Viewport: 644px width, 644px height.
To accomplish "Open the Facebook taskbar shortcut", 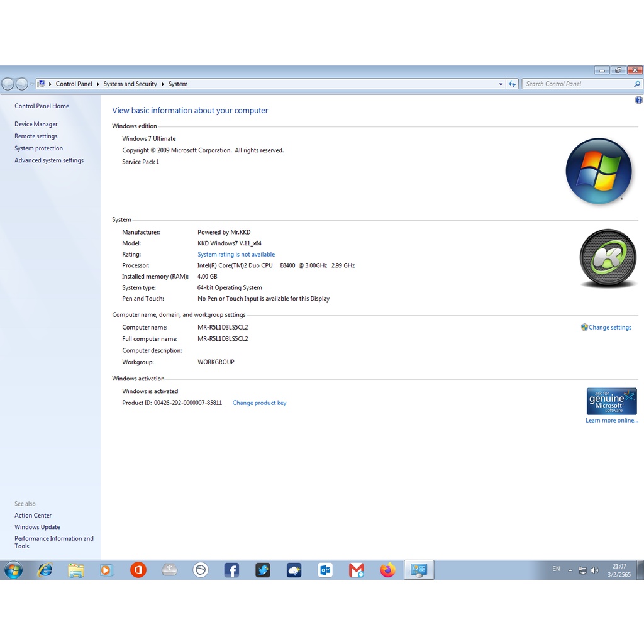I will point(231,570).
